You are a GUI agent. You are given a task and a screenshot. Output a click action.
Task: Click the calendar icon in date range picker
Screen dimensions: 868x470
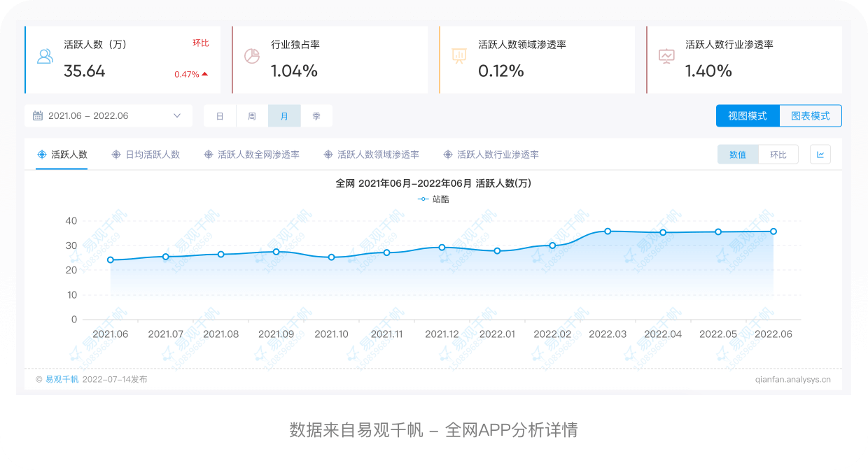pyautogui.click(x=38, y=116)
